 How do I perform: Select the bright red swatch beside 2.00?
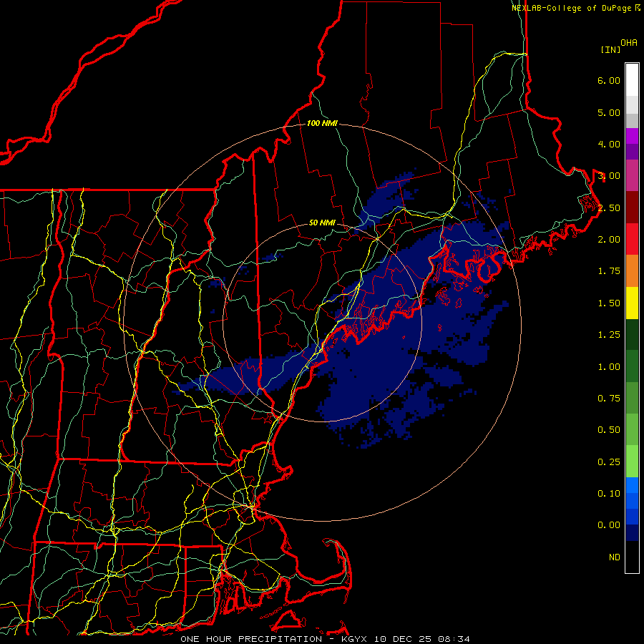click(x=632, y=239)
